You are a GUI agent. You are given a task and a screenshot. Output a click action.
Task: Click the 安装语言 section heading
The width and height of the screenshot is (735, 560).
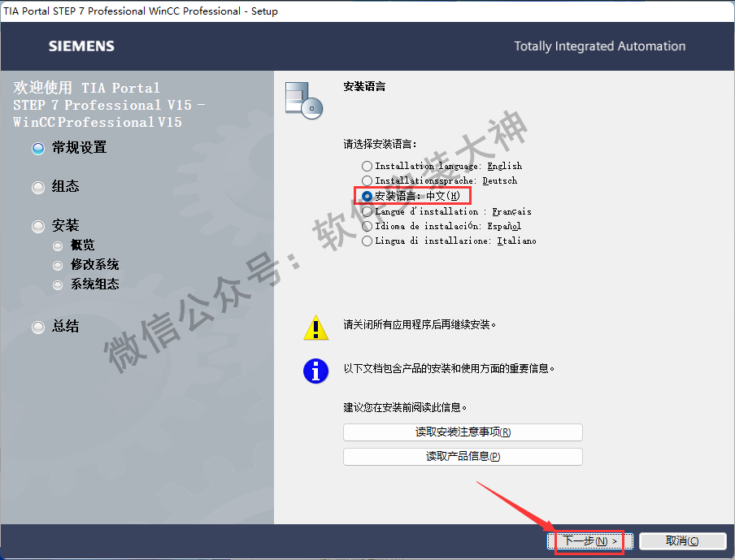coord(364,87)
